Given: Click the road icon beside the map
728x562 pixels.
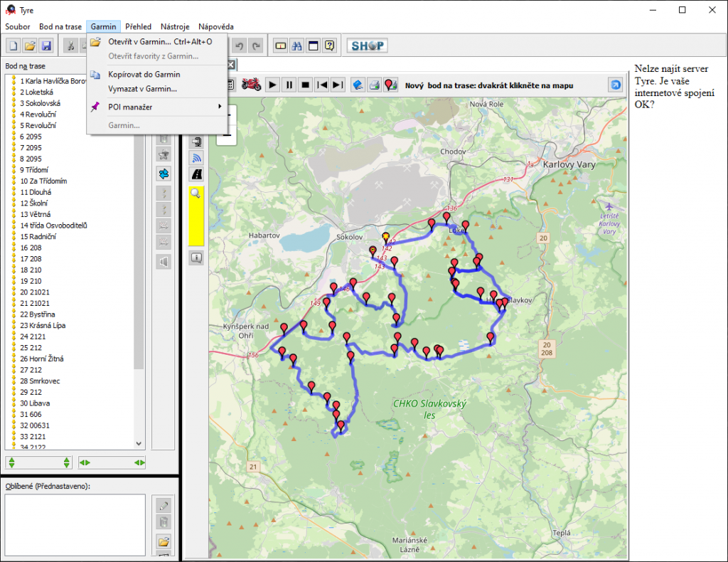Looking at the screenshot, I should tap(197, 174).
